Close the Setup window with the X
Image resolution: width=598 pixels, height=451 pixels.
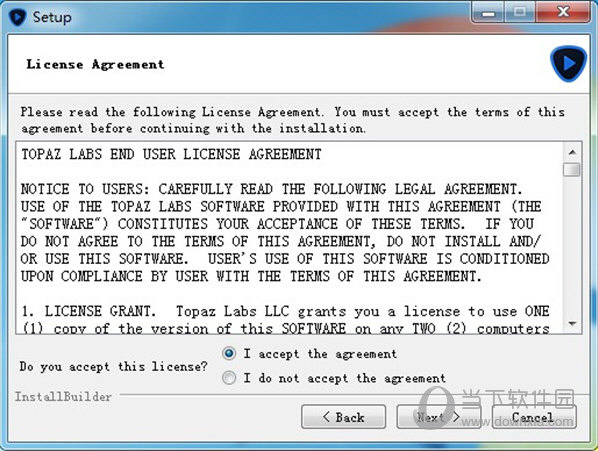563,13
